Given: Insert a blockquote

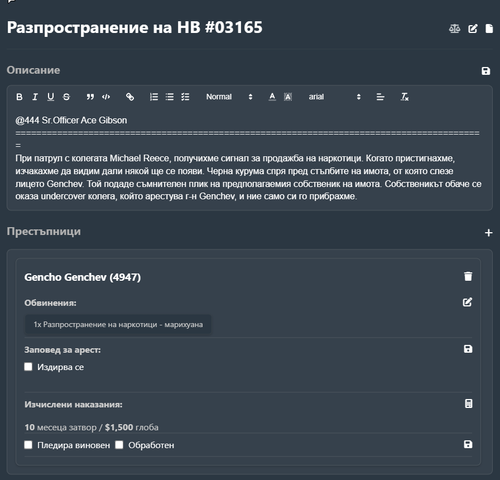Looking at the screenshot, I should [x=90, y=97].
